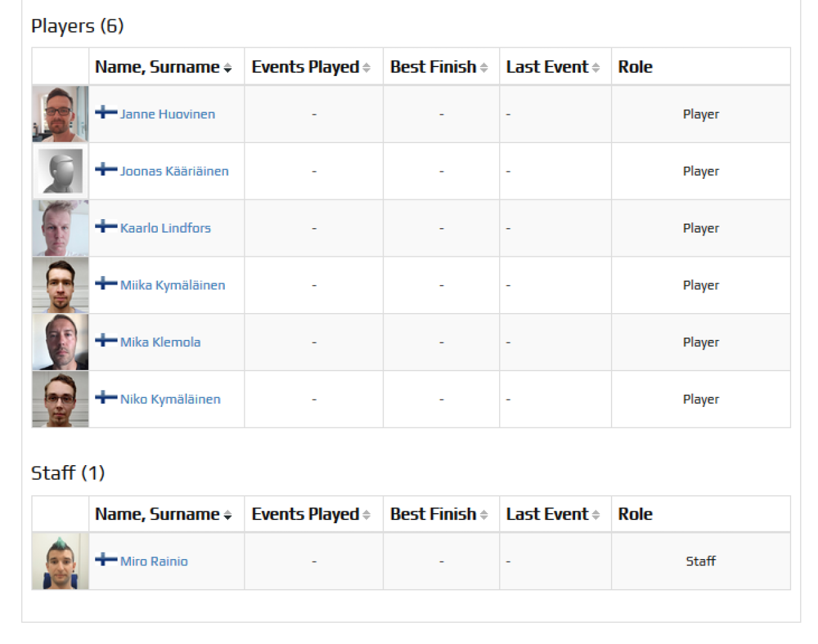818x644 pixels.
Task: Click sort arrows on Players Best Finish column
Action: 484,68
